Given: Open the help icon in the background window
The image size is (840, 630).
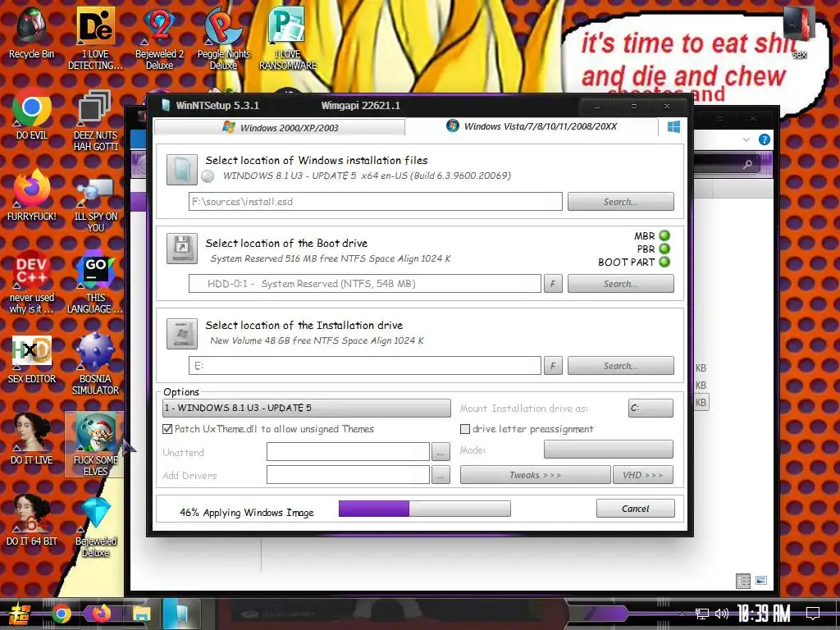Looking at the screenshot, I should click(x=765, y=139).
